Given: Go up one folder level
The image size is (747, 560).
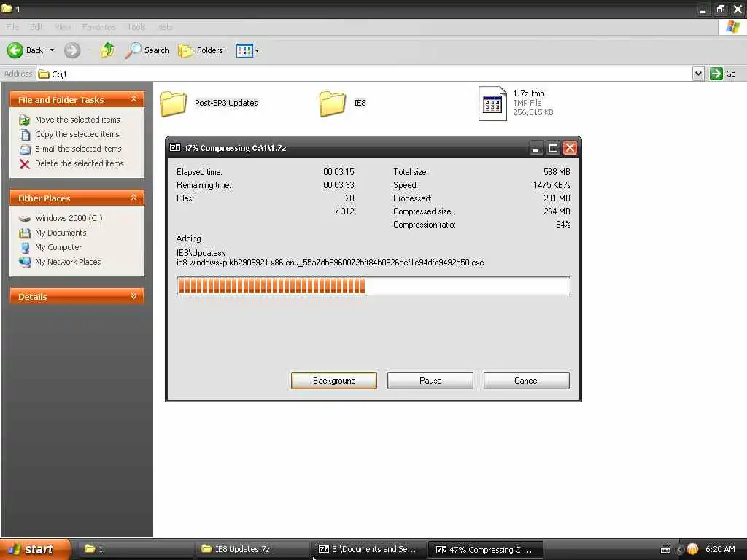Looking at the screenshot, I should 107,50.
